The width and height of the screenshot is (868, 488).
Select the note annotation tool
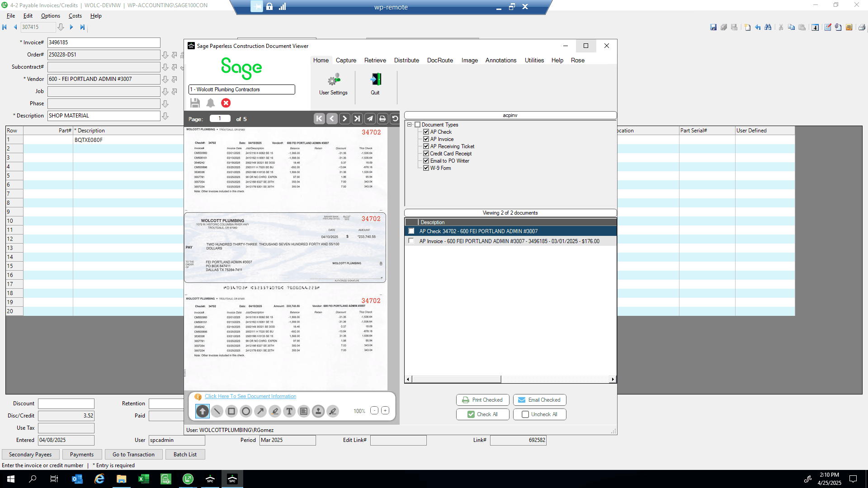(x=304, y=411)
